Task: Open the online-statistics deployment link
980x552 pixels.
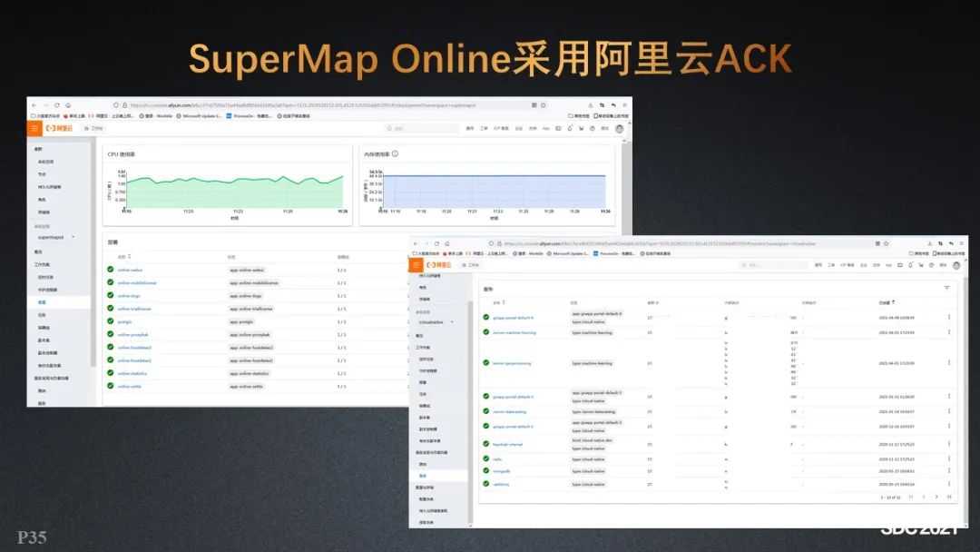Action: 132,373
